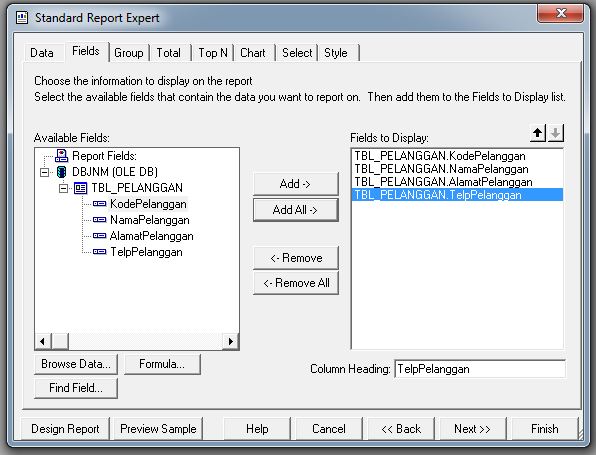Click the Add -> button
Viewport: 596px width, 455px height.
point(295,184)
